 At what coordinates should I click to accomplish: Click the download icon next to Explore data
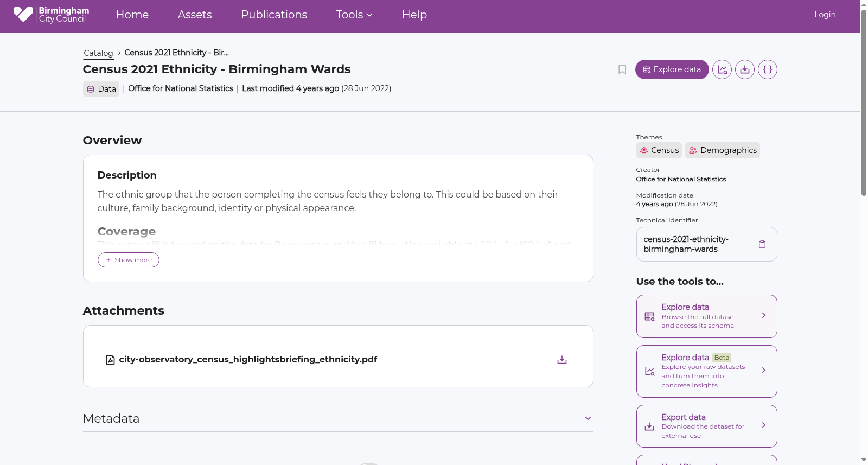[x=745, y=69]
